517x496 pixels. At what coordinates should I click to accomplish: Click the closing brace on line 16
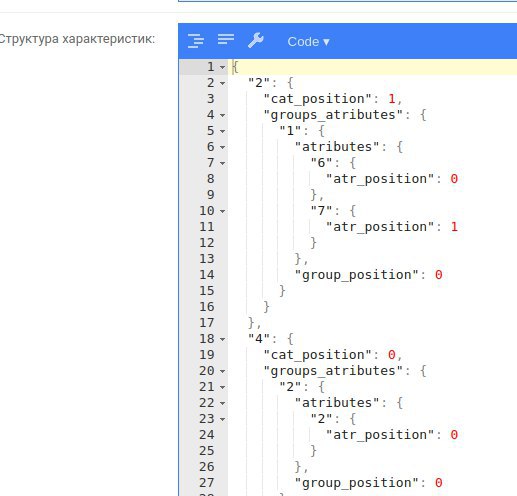click(266, 307)
